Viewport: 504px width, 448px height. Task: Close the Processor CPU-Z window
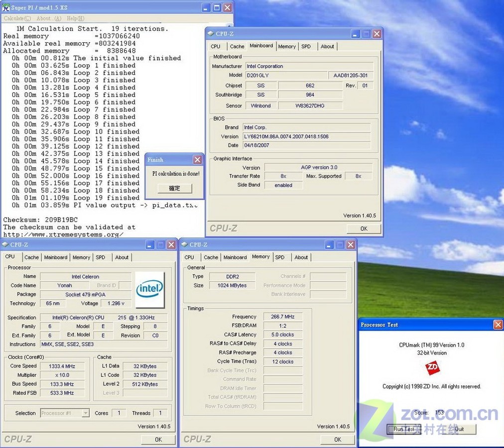[x=171, y=245]
